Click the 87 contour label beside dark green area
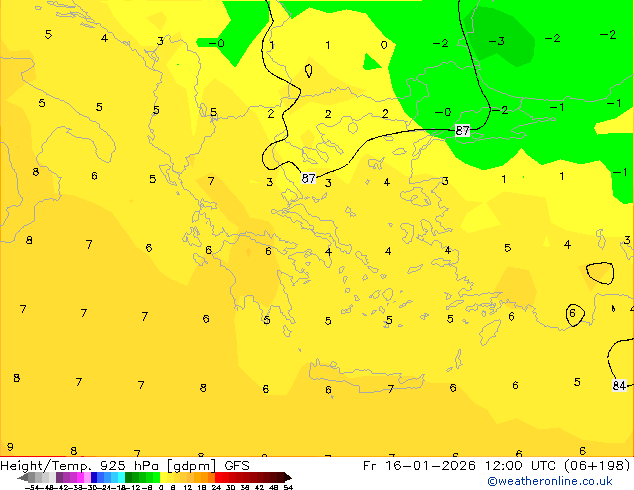 tap(462, 131)
